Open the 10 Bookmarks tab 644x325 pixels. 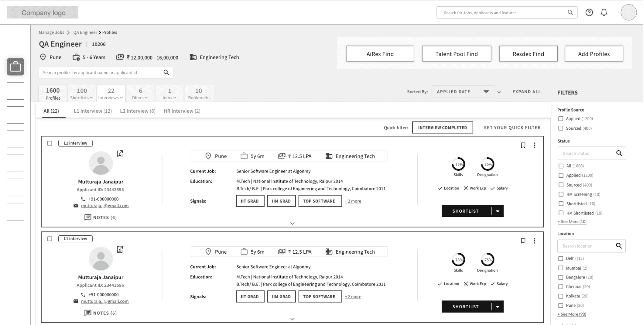199,93
